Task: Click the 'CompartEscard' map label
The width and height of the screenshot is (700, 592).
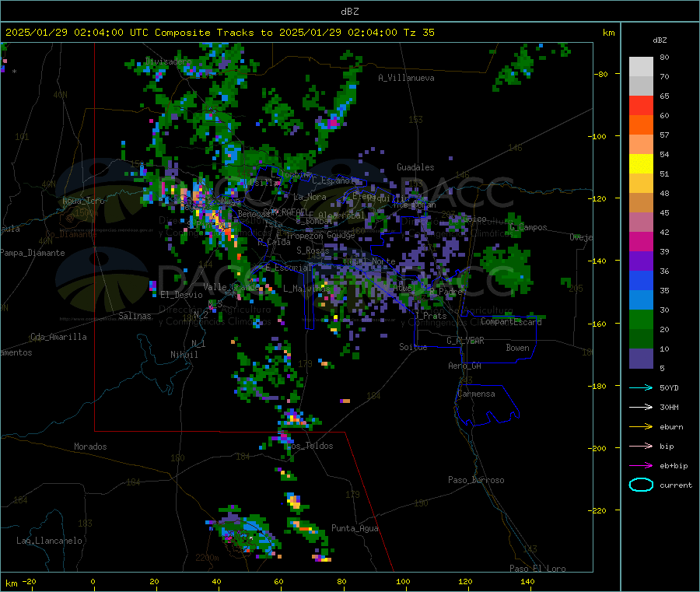Action: pos(511,321)
